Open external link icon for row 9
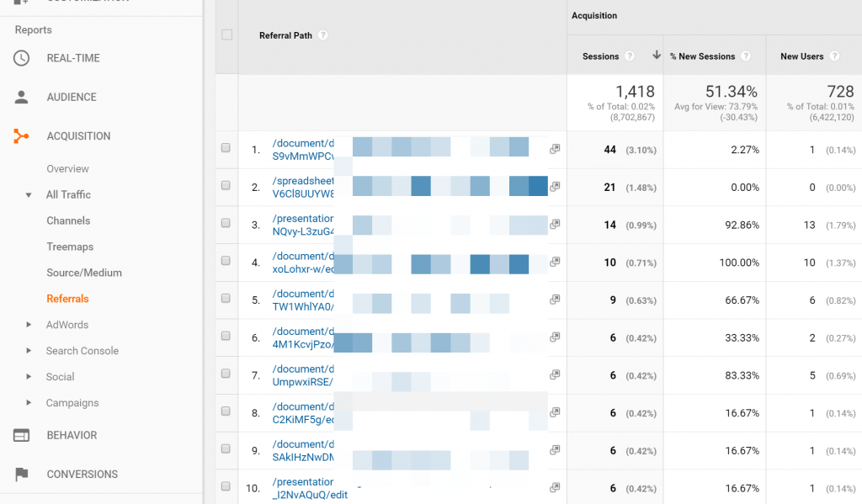The width and height of the screenshot is (862, 504). [x=555, y=450]
